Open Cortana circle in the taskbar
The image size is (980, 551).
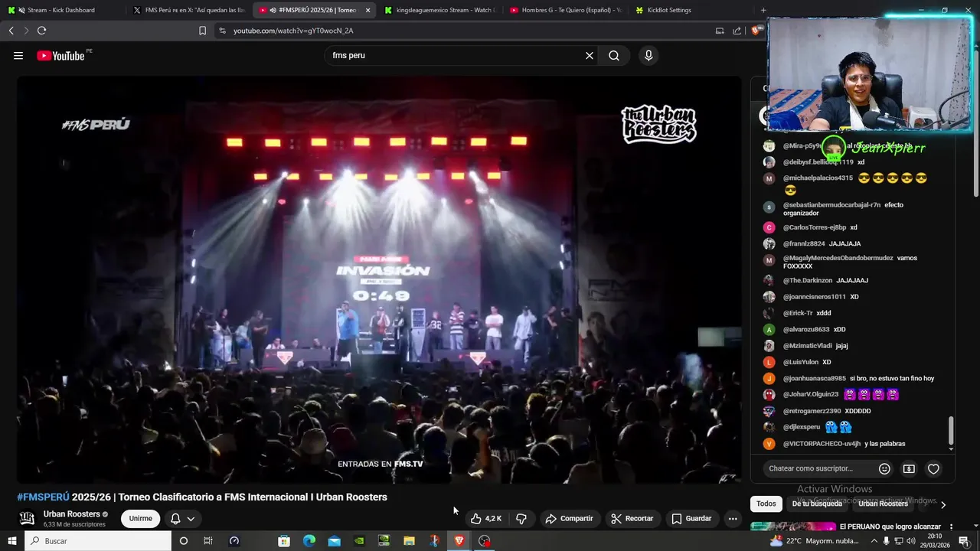183,541
